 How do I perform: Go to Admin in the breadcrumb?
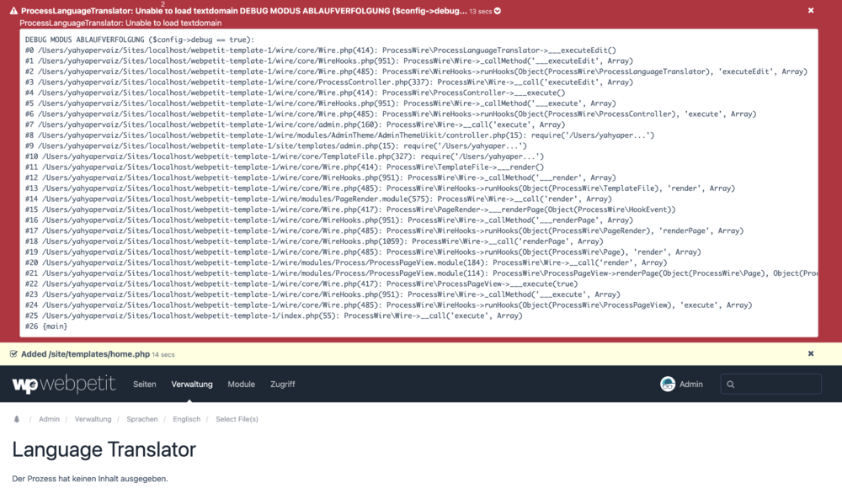49,419
